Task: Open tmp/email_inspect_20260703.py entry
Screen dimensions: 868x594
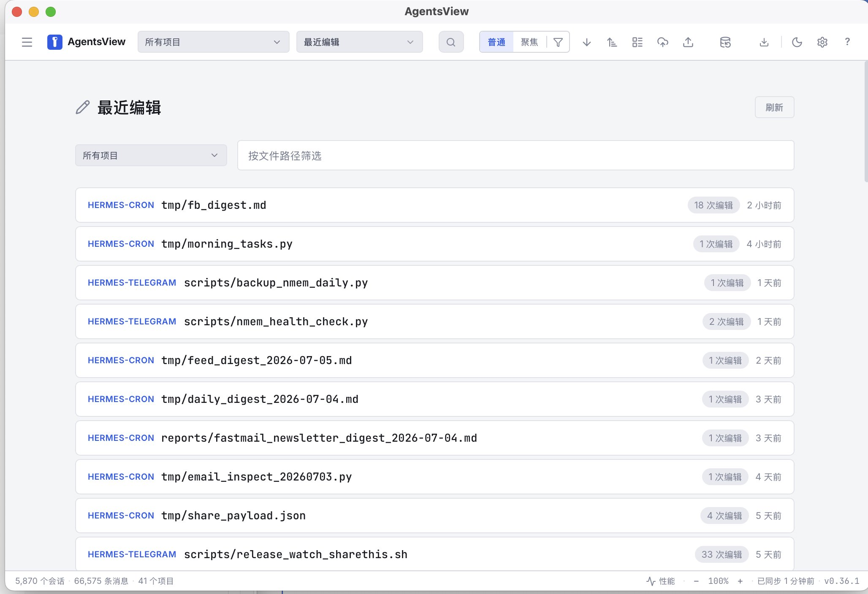Action: click(434, 477)
